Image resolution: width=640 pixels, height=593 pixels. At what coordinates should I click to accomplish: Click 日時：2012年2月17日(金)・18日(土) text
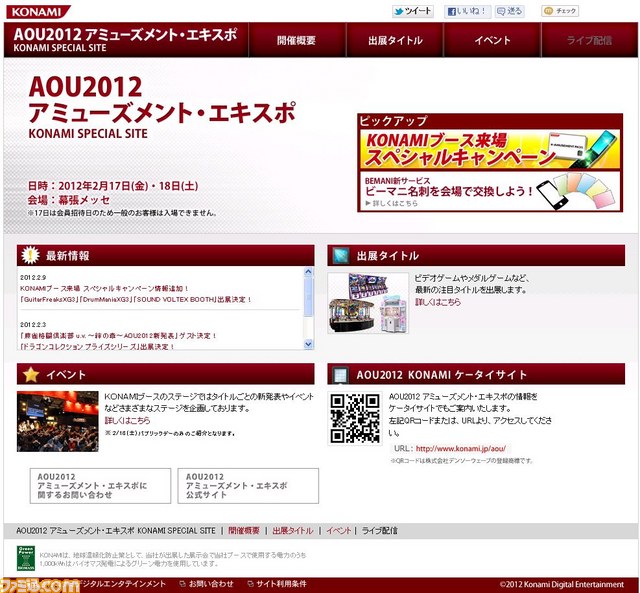[113, 186]
